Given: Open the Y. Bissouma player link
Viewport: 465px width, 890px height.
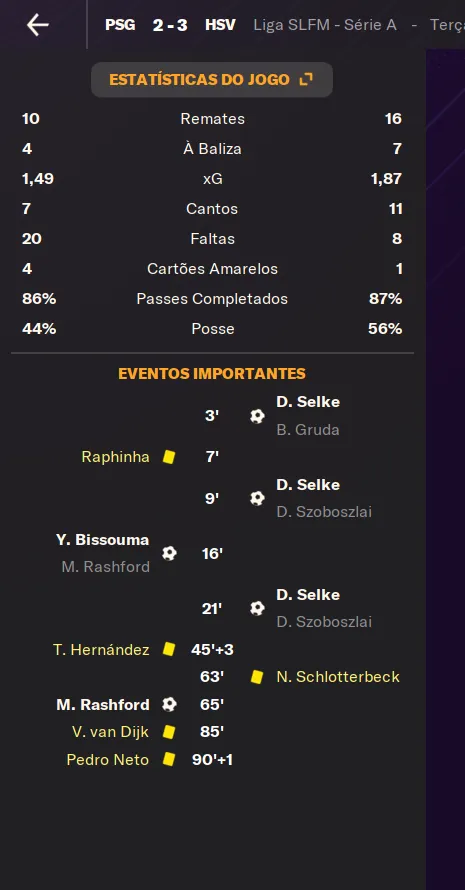Looking at the screenshot, I should 102,540.
